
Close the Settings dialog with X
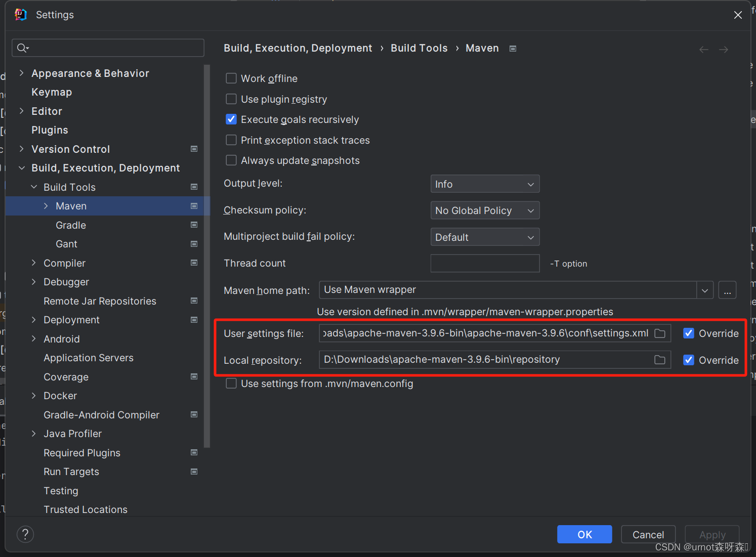click(x=738, y=15)
